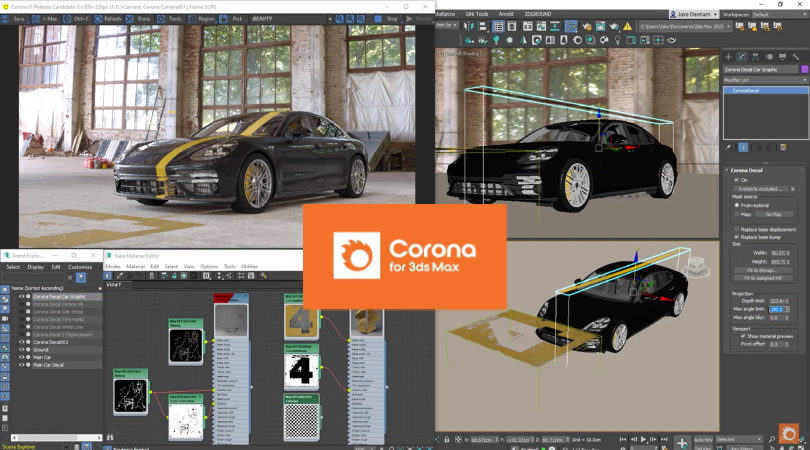Open the Motion command panel tab
The width and height of the screenshot is (810, 450).
click(x=769, y=57)
